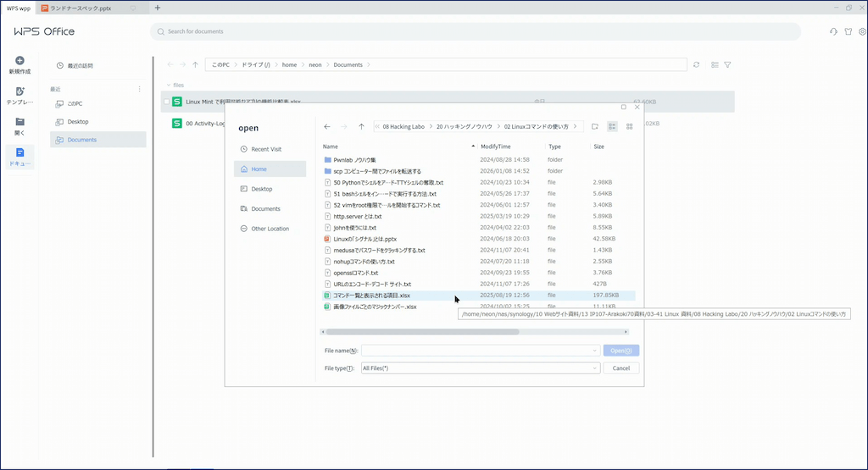Image resolution: width=868 pixels, height=470 pixels.
Task: Create new folder in open dialog
Action: [x=594, y=127]
